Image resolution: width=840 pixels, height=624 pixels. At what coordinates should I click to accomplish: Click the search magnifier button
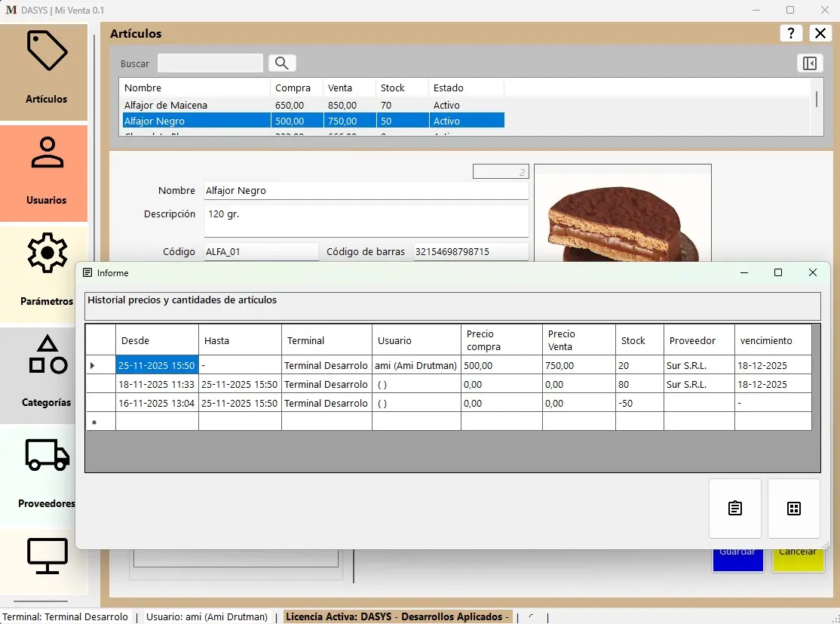(283, 63)
